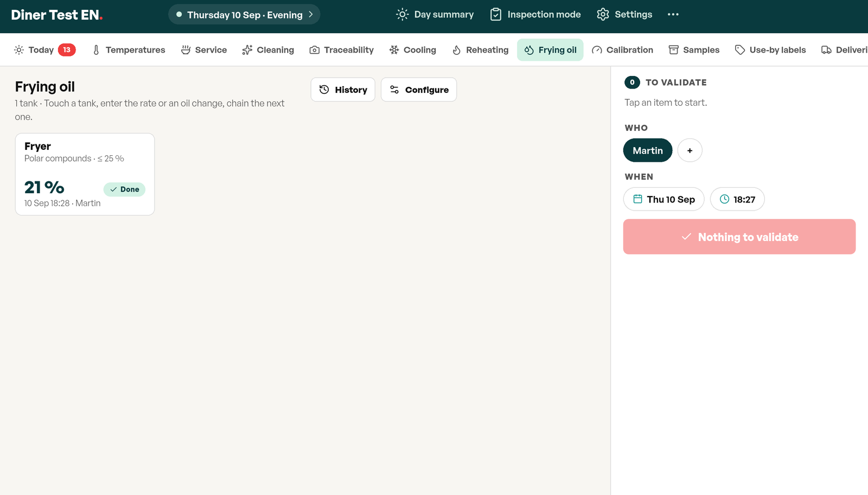Click the 'Polar compounds · ≤ 25 %' text
The width and height of the screenshot is (868, 495).
click(x=74, y=158)
